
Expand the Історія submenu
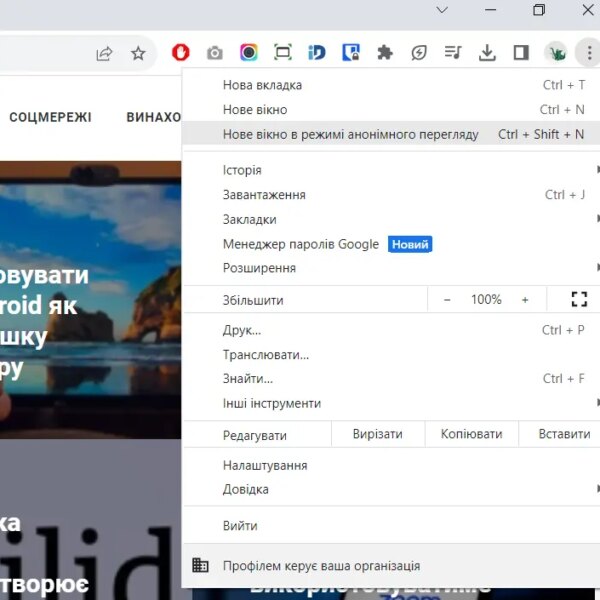391,170
